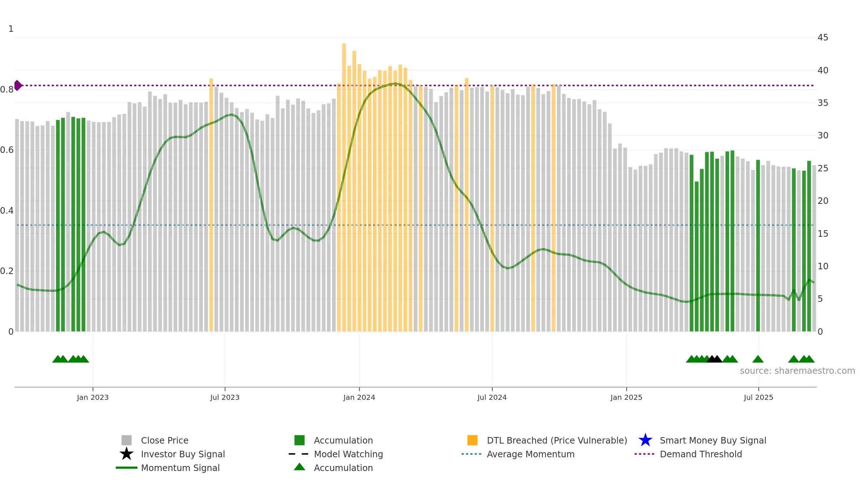868x488 pixels.
Task: Toggle Investor Buy Signal legend label
Action: (x=183, y=454)
